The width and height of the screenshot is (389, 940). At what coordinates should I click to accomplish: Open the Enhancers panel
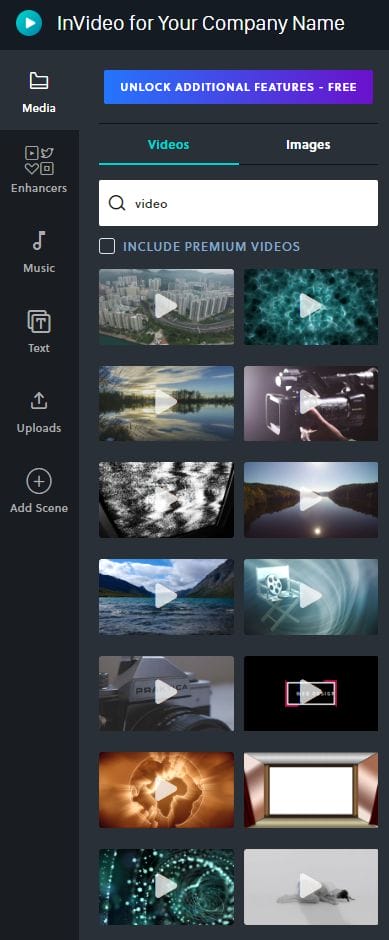[39, 170]
